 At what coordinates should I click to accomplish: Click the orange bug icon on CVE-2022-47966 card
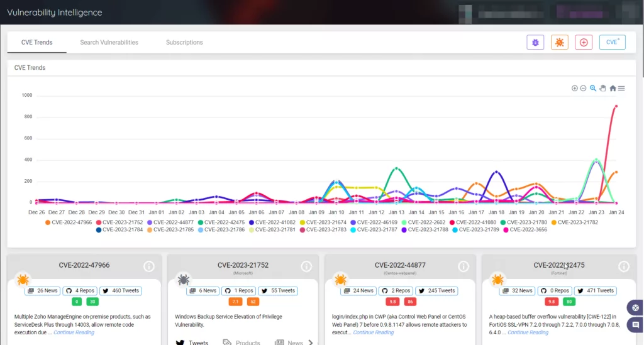coord(23,280)
